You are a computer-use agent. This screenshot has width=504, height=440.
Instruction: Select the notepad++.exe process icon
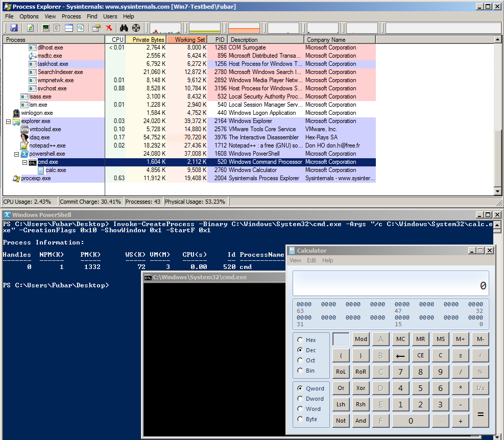(x=25, y=145)
